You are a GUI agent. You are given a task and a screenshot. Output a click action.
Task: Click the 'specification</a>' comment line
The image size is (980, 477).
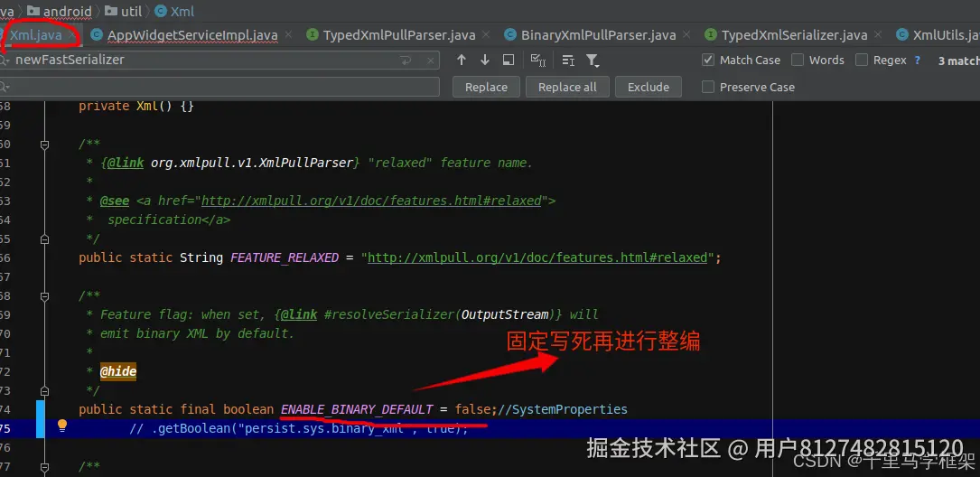tap(169, 220)
